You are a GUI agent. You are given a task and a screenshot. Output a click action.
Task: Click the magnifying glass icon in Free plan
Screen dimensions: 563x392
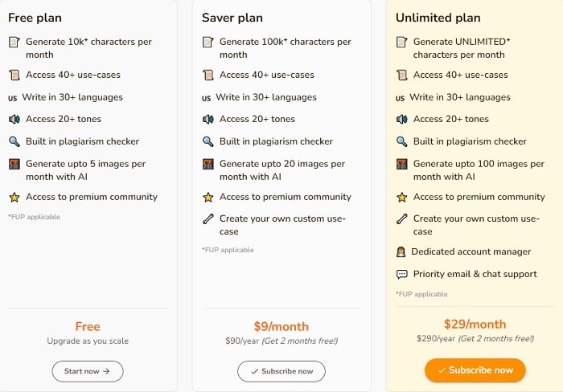[14, 142]
